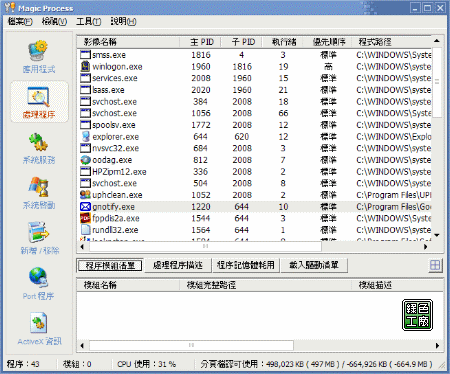The image size is (450, 374).
Task: Click the 模組 : 0 status bar entry
Action: click(x=77, y=364)
